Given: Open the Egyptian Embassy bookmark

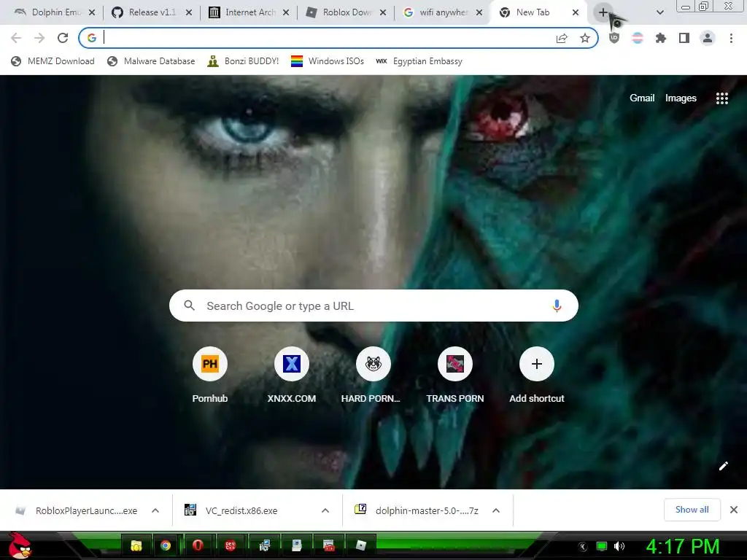Looking at the screenshot, I should click(x=419, y=61).
